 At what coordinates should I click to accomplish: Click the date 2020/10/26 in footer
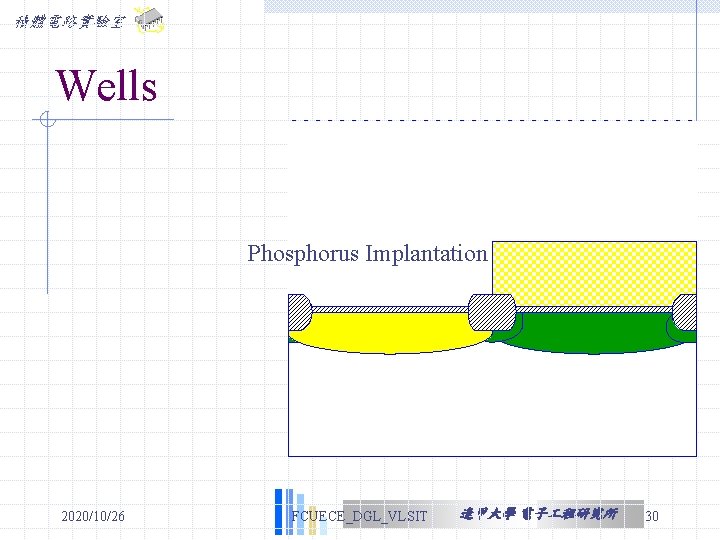[x=93, y=516]
